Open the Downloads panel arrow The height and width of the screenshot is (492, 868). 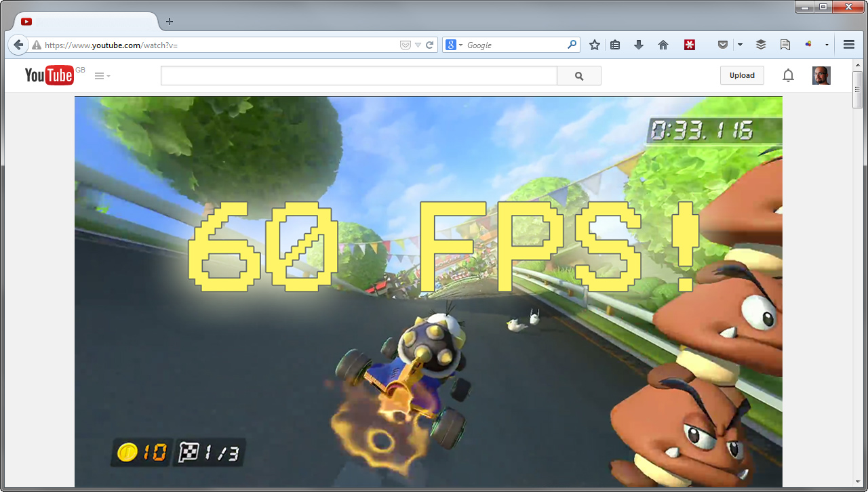(638, 45)
